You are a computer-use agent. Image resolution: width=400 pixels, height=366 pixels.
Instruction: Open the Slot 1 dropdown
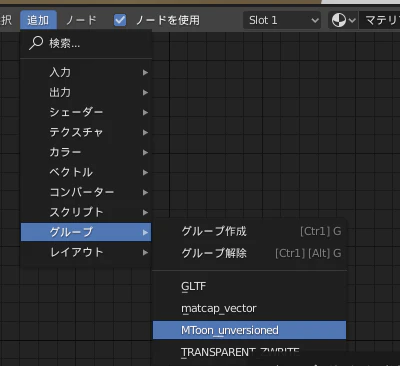coord(282,20)
